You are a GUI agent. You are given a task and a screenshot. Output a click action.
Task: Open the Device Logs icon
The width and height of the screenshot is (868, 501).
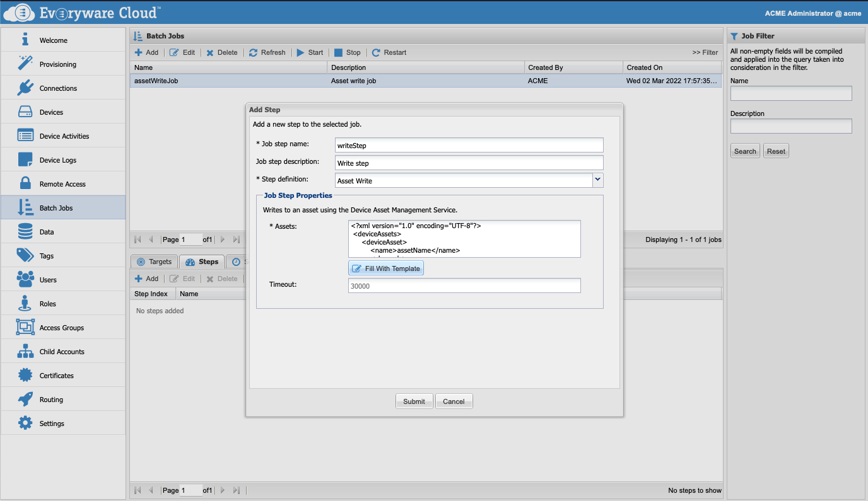pyautogui.click(x=25, y=159)
